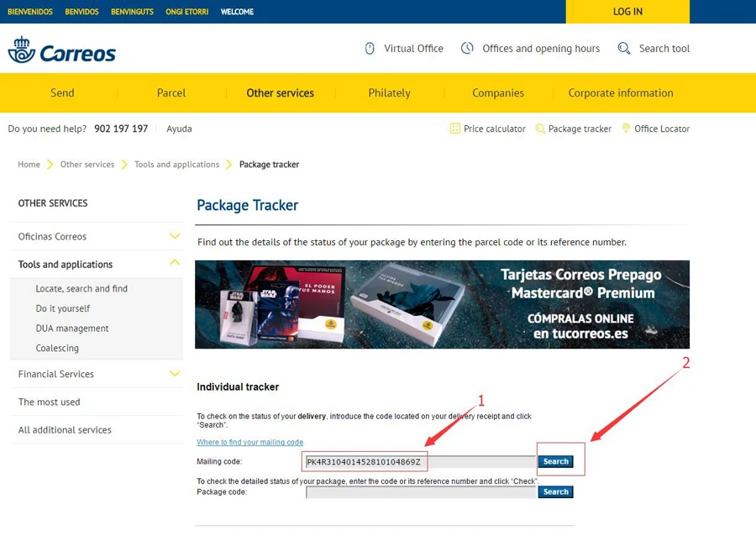This screenshot has height=536, width=756.
Task: Open Office Locator link text
Action: click(x=662, y=129)
